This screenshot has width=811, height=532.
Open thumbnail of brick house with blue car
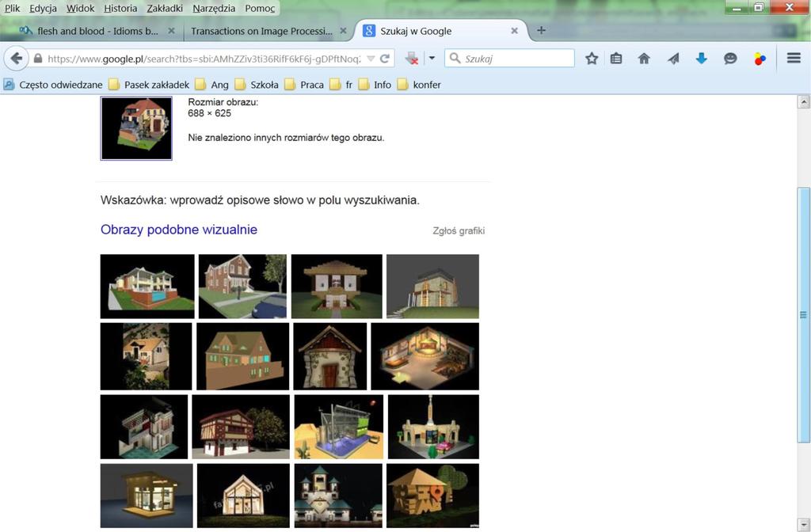(242, 287)
